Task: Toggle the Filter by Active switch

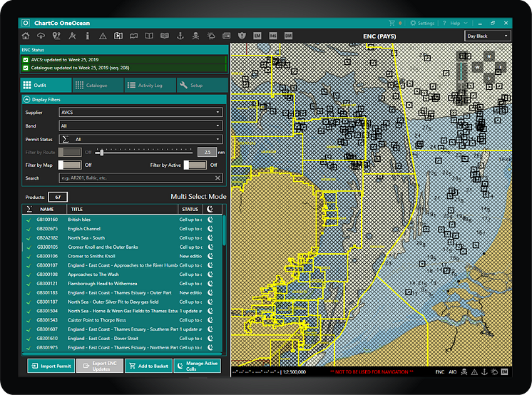Action: coord(195,165)
